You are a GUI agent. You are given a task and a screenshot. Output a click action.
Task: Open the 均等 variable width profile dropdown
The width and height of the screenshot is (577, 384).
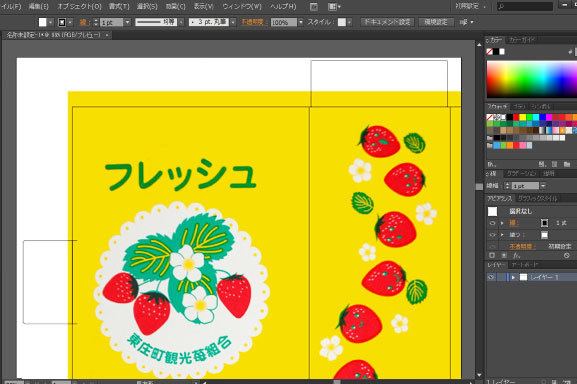(181, 22)
